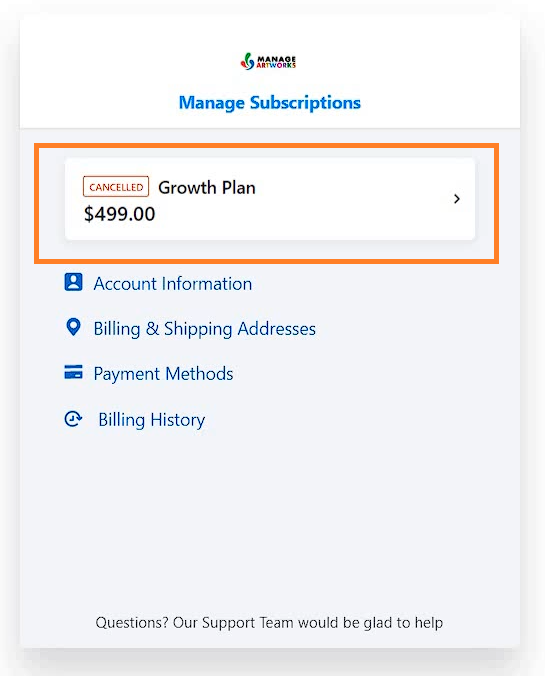Click the ManageArtworks colorful swirl logo icon

[248, 61]
